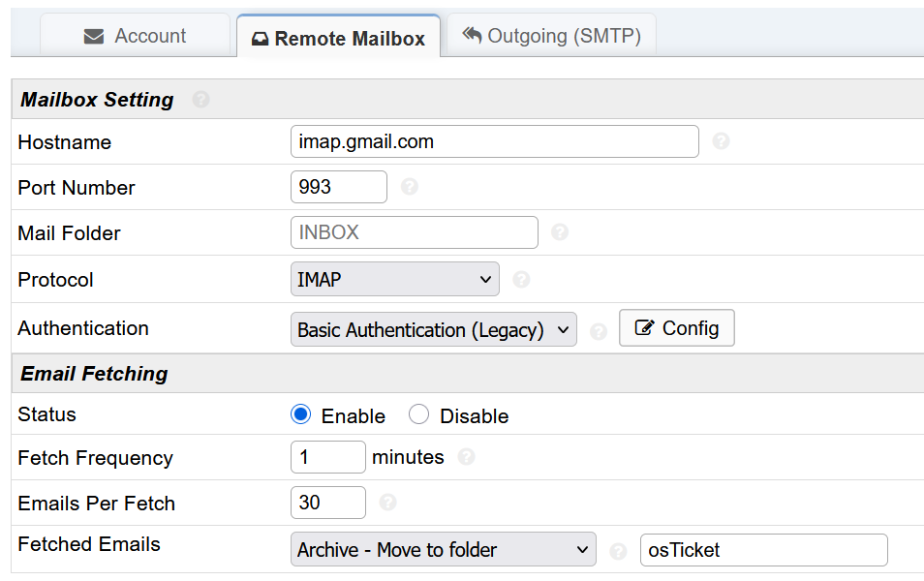Select the Enable status radio button
Screen dimensions: 924x581
pos(300,415)
